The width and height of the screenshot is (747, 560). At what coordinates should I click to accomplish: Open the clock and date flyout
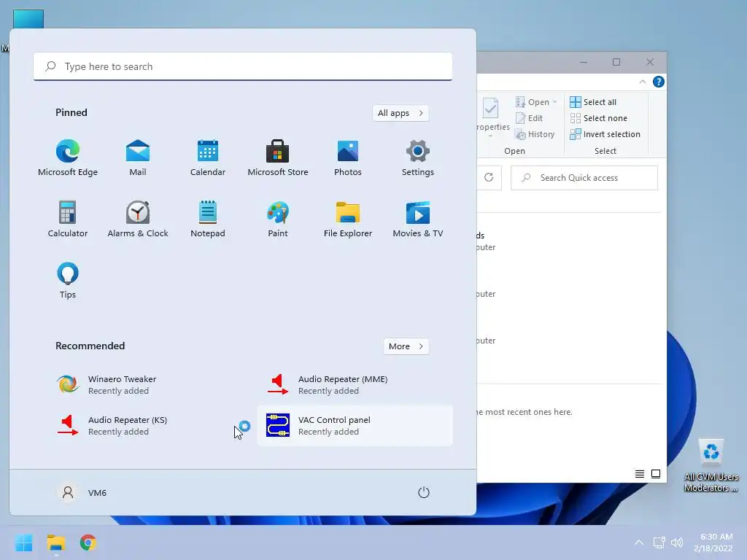pos(713,542)
